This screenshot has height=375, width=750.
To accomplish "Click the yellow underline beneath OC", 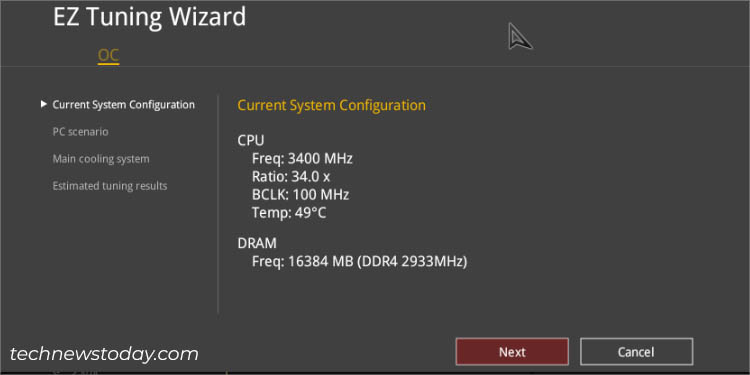I will click(x=108, y=64).
